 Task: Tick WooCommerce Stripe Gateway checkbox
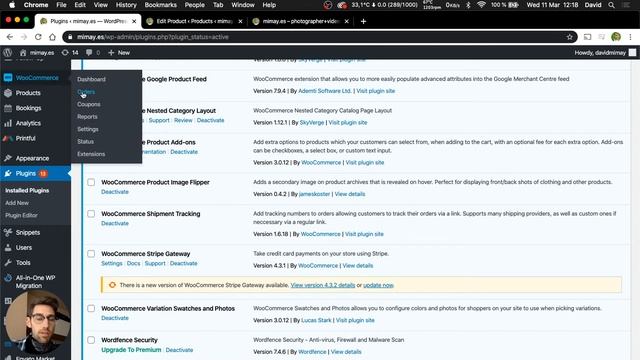point(91,254)
